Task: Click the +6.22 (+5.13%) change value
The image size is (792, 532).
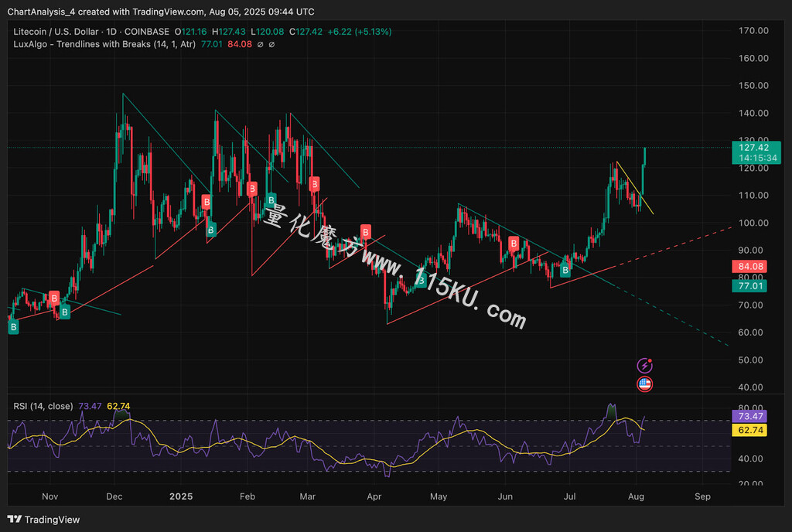Action: point(359,32)
